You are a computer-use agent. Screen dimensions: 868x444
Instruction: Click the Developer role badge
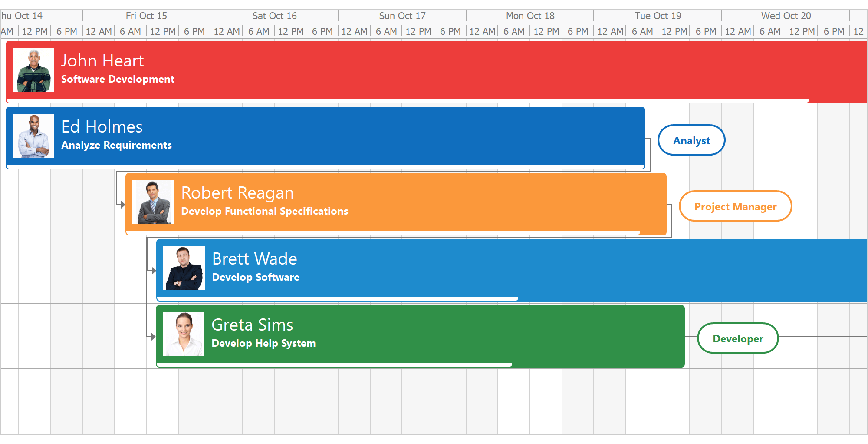pyautogui.click(x=738, y=338)
